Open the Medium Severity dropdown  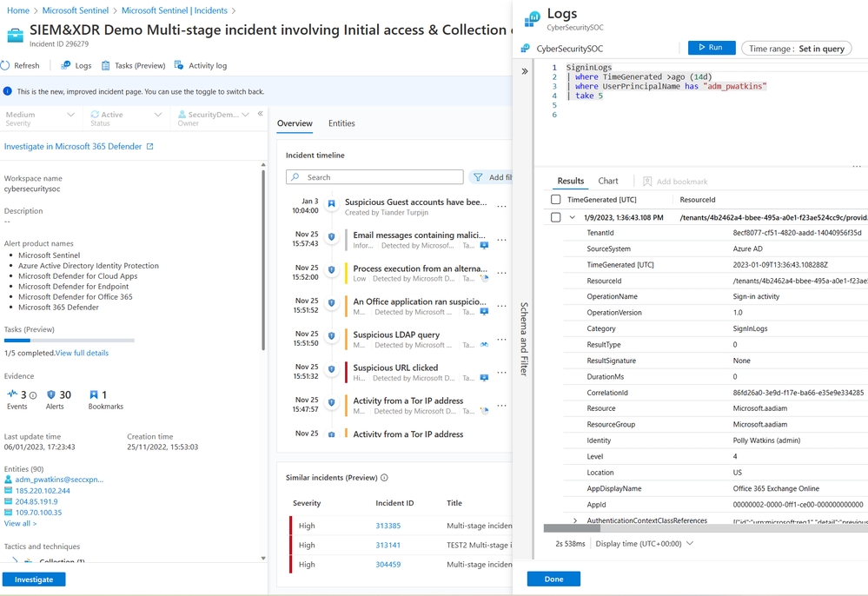pos(40,118)
